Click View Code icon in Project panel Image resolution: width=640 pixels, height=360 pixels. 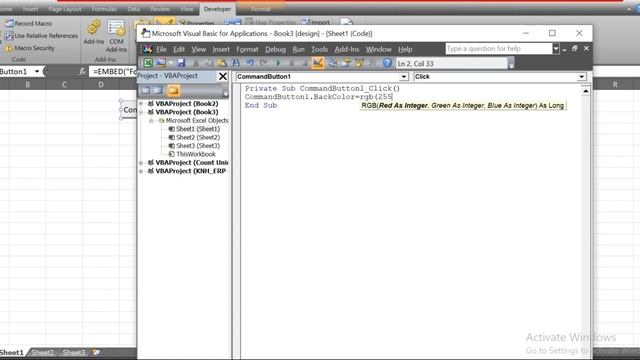(145, 91)
